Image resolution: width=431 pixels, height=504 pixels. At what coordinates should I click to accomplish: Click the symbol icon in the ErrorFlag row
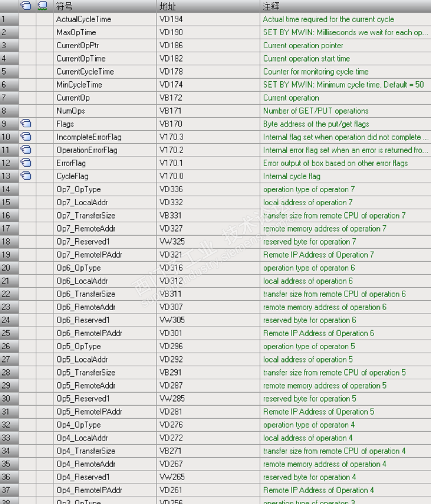(x=26, y=163)
